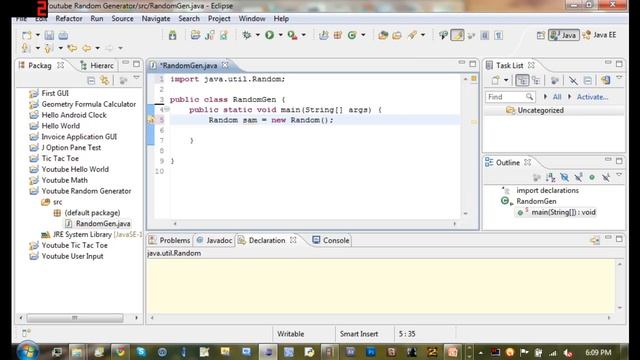Click the Back navigation arrow icon
640x360 pixels.
tap(87, 48)
